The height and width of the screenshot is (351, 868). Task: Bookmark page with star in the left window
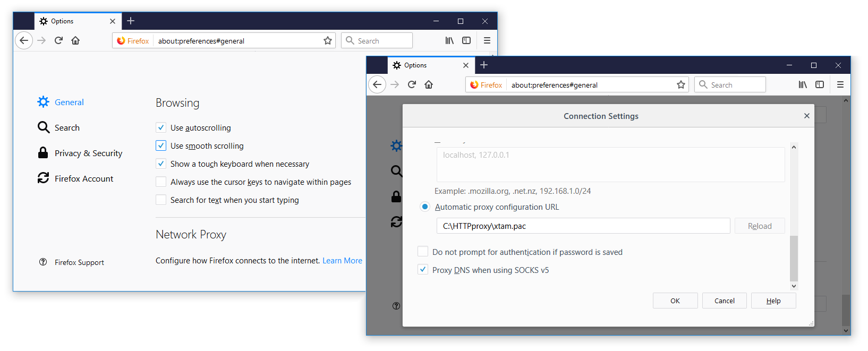328,41
